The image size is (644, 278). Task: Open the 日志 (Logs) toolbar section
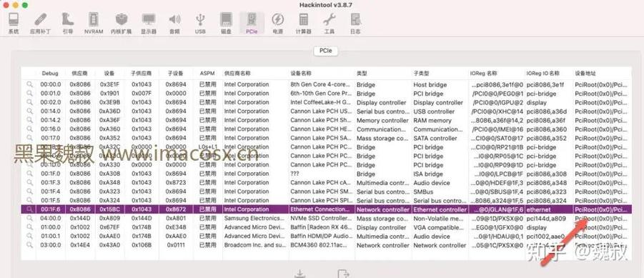point(355,23)
